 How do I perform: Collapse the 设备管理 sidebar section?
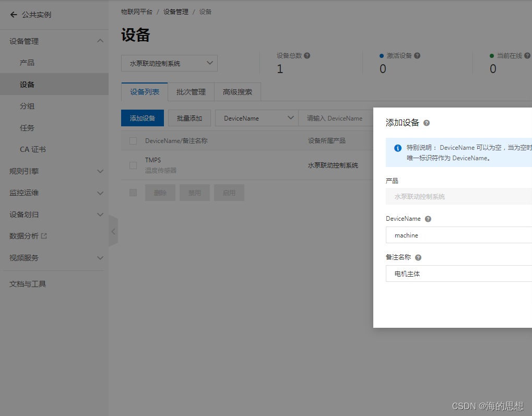pos(100,41)
